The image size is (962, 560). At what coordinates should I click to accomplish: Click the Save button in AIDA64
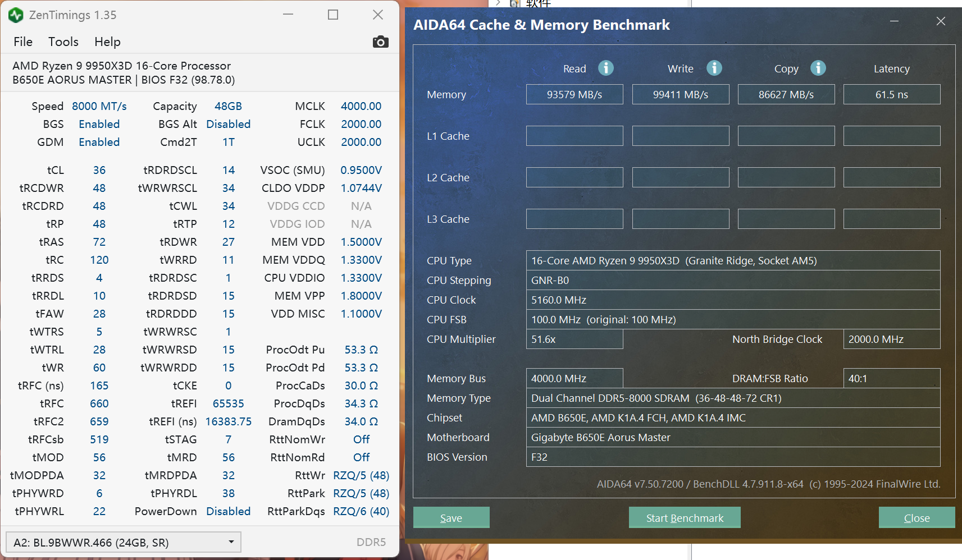451,517
